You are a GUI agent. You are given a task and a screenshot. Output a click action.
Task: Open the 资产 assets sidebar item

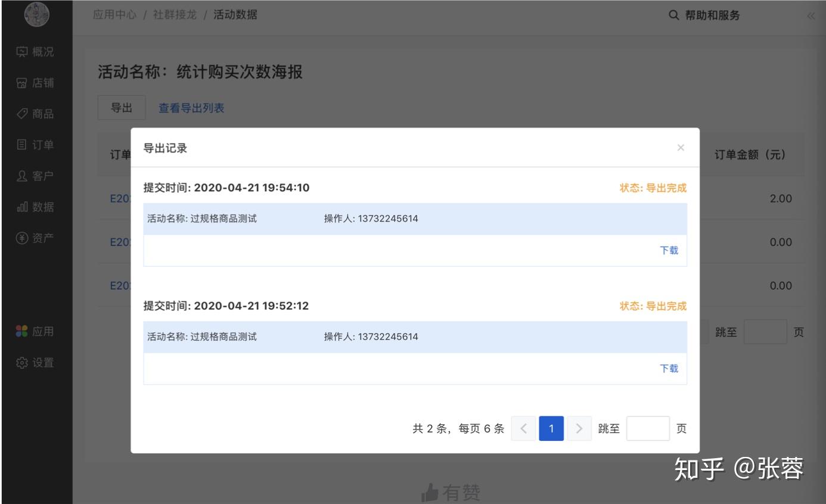pos(36,238)
